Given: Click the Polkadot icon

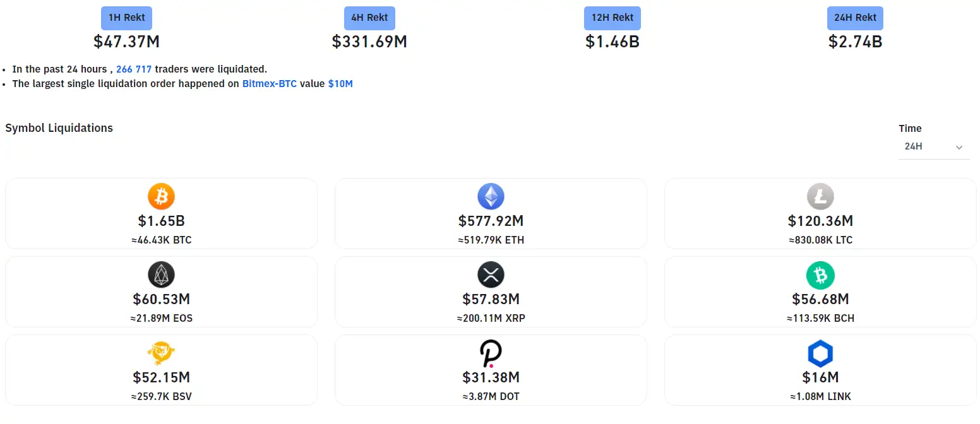Looking at the screenshot, I should [x=491, y=353].
